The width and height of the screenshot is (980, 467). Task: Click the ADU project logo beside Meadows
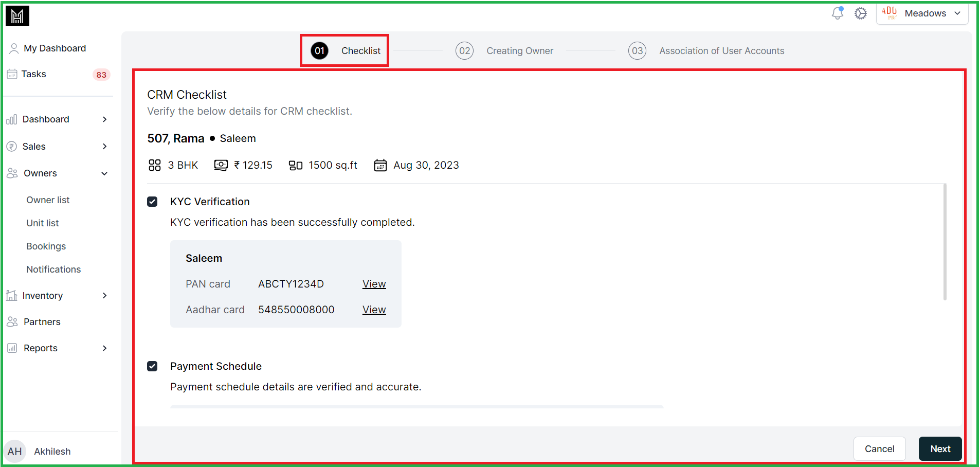coord(889,13)
